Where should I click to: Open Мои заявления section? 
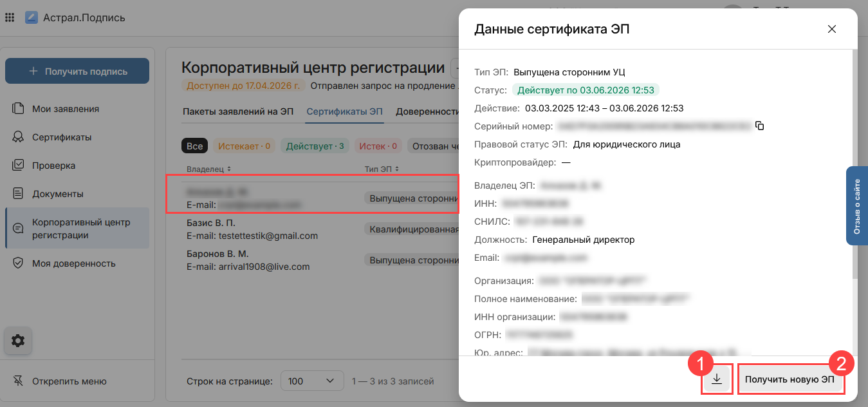66,109
